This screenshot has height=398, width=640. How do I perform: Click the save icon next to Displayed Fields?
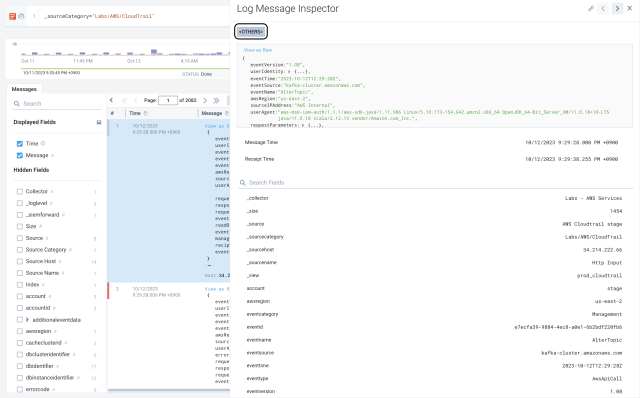(x=99, y=122)
